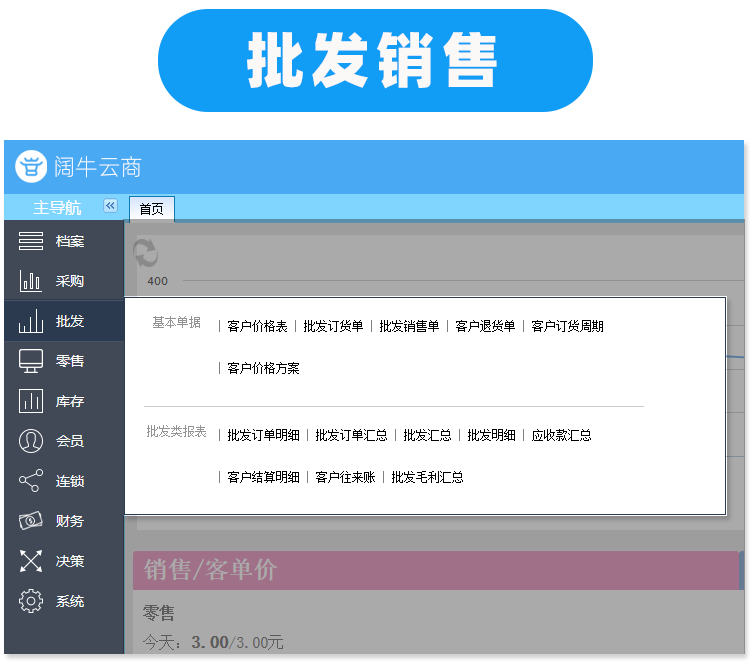Open 客户结算明细 report link

[264, 477]
